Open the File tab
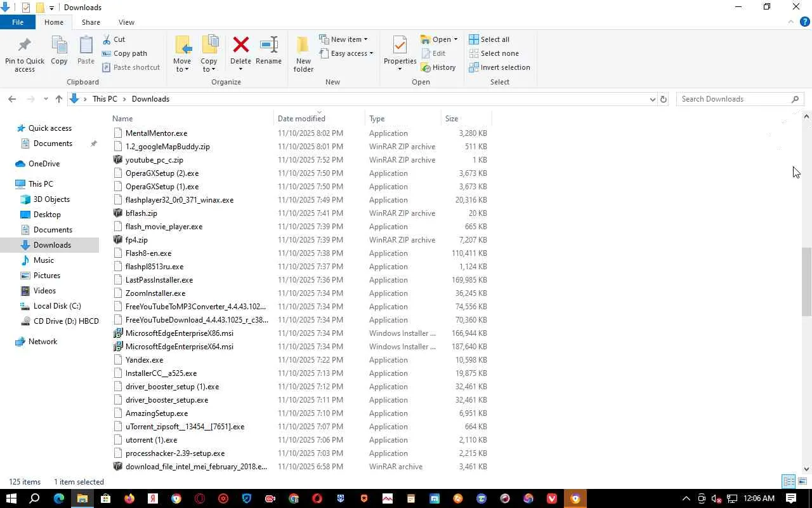812x508 pixels. coord(18,22)
